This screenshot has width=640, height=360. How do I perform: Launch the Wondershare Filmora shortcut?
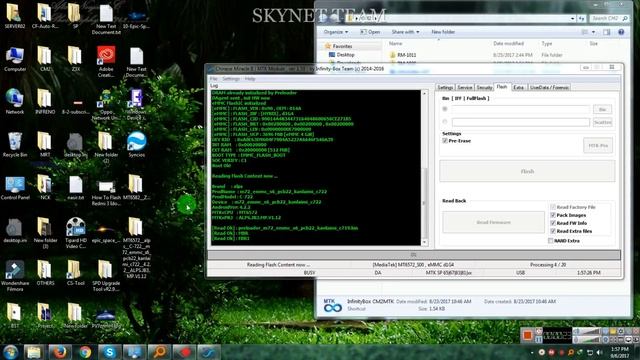click(x=15, y=276)
